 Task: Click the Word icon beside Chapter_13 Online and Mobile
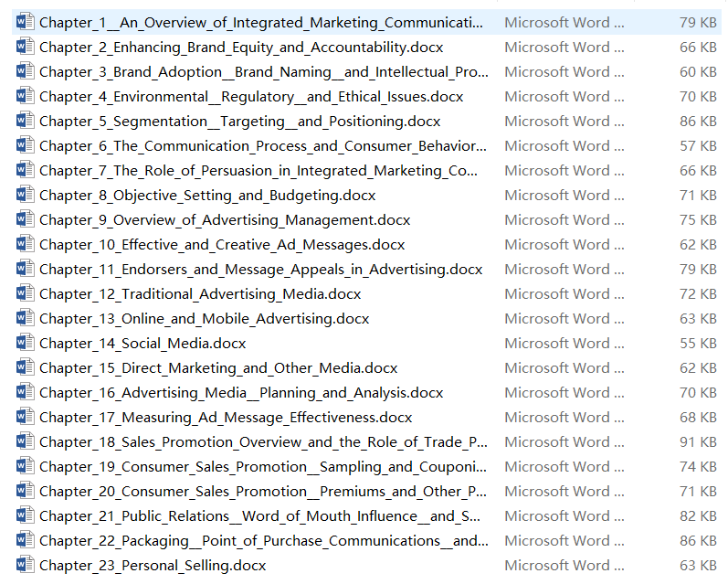pos(25,317)
